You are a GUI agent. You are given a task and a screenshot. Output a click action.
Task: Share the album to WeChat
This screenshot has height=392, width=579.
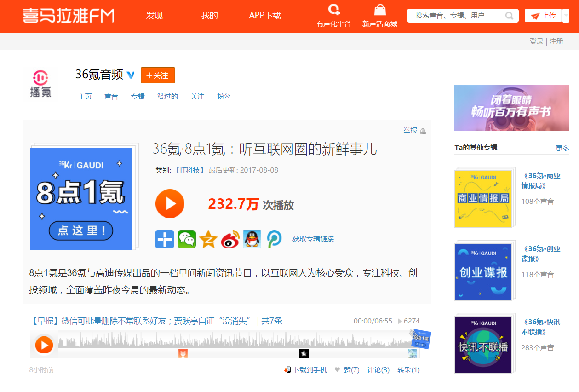tap(187, 239)
